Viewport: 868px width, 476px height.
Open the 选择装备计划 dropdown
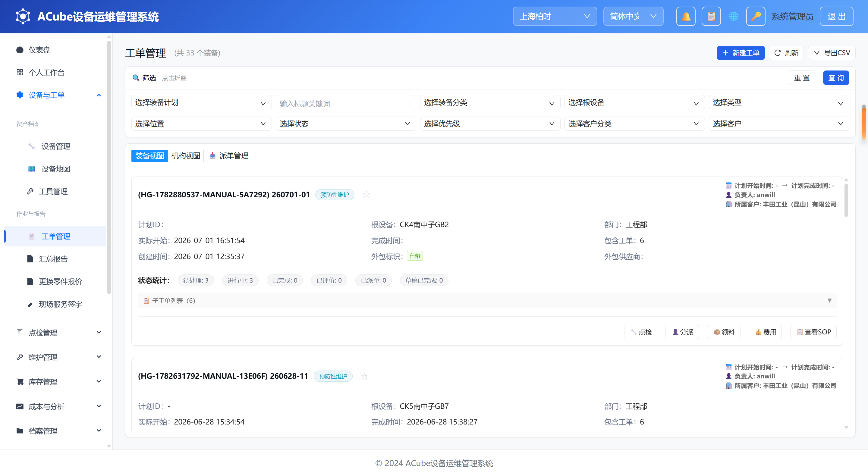(201, 102)
